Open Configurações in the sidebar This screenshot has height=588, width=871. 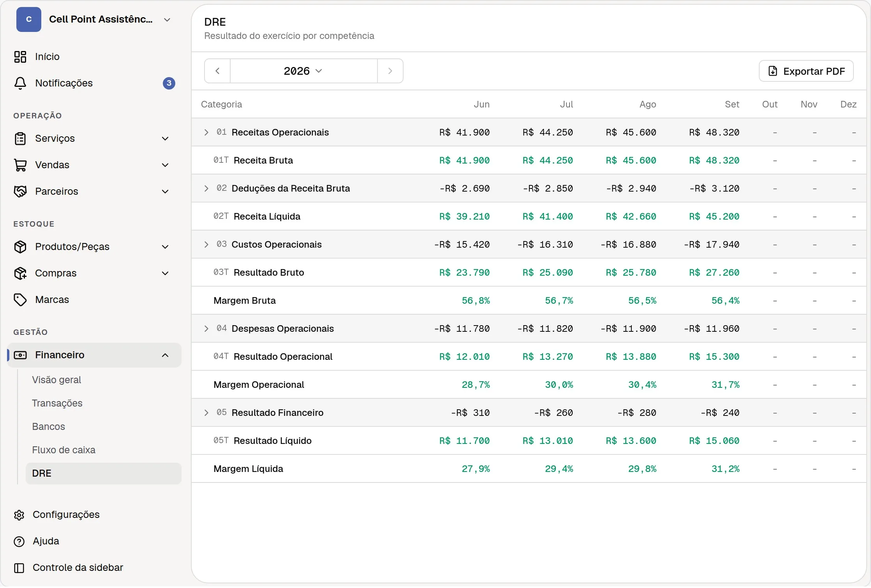click(66, 515)
